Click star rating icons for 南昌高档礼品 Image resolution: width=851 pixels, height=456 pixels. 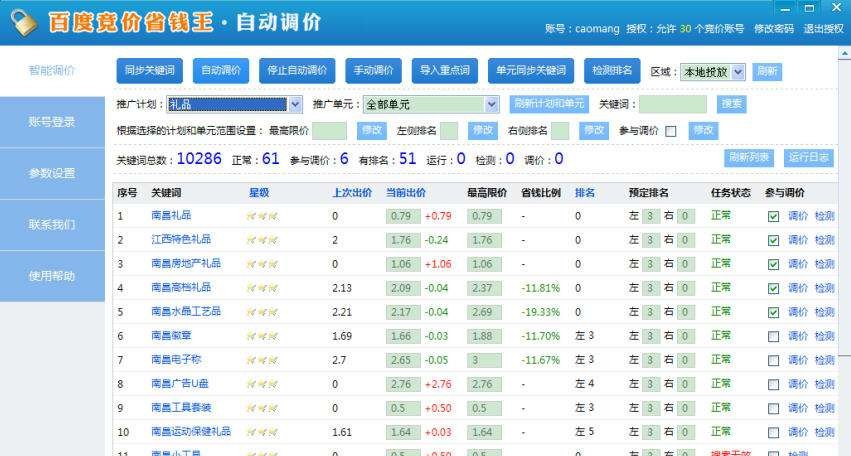tap(262, 288)
